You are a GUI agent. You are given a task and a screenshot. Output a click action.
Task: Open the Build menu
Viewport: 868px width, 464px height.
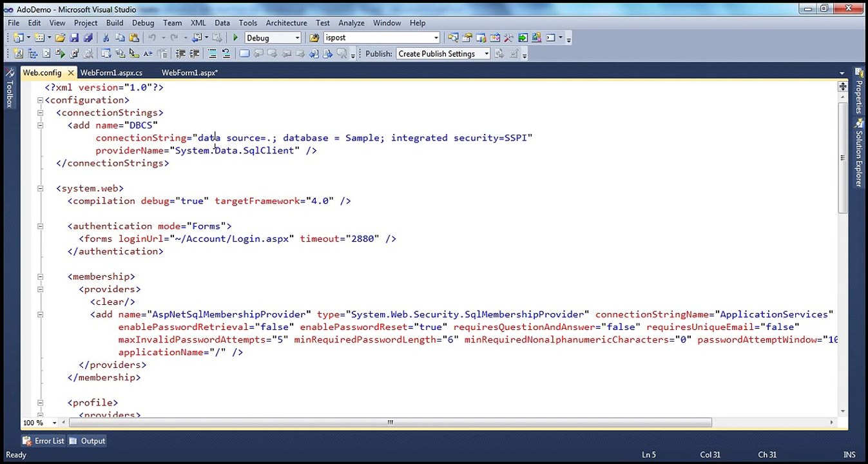click(115, 23)
